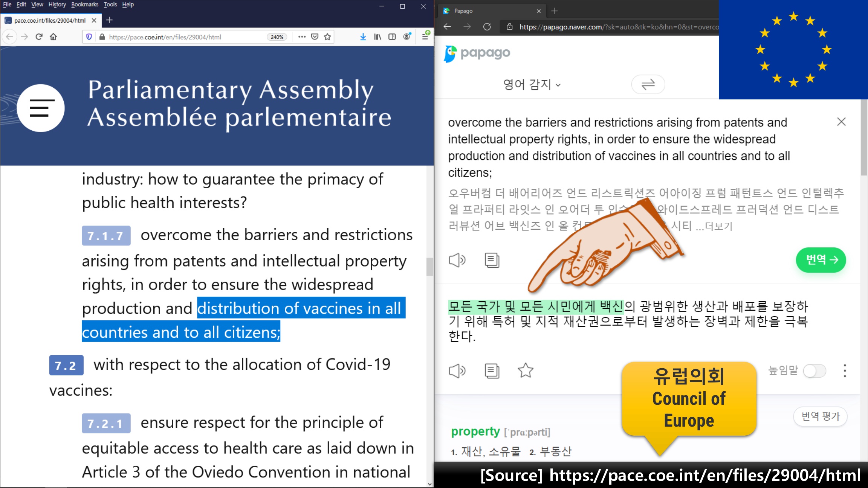Open the Bookmarks menu
This screenshot has width=868, height=488.
[84, 5]
